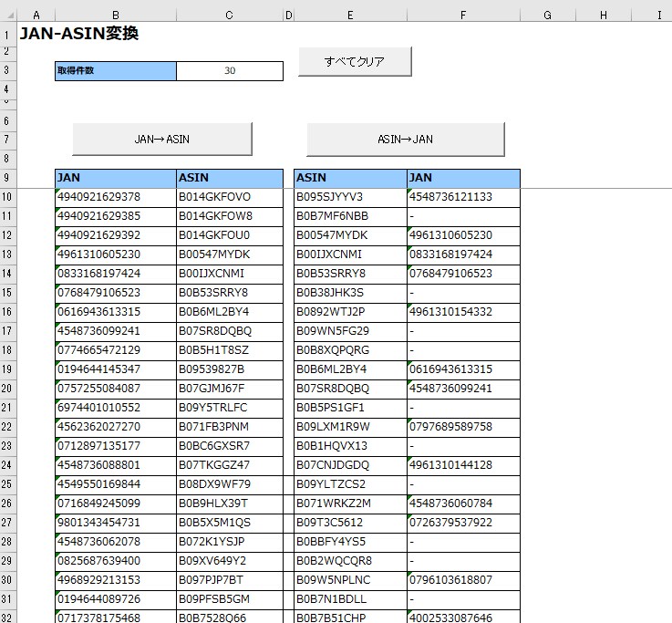Select column E header
The height and width of the screenshot is (623, 672).
pyautogui.click(x=350, y=15)
